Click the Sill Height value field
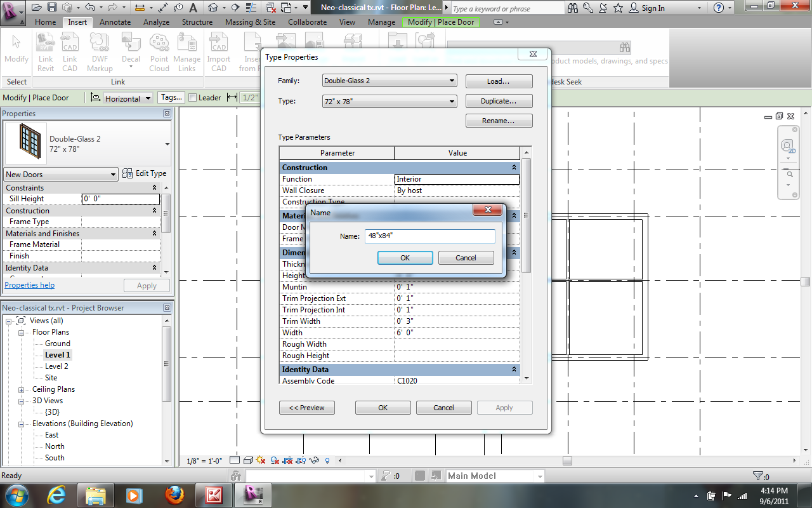812x508 pixels. tap(121, 199)
